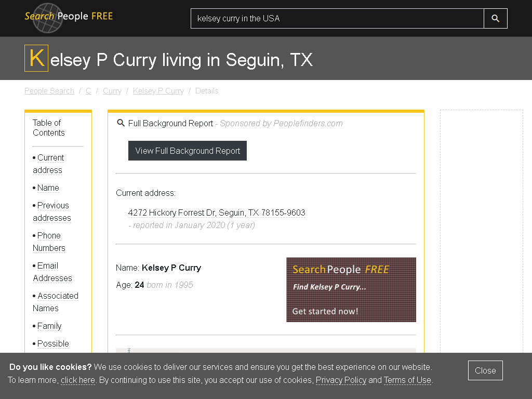
Task: Click the magnifier icon beside Full Background Report
Action: click(121, 123)
